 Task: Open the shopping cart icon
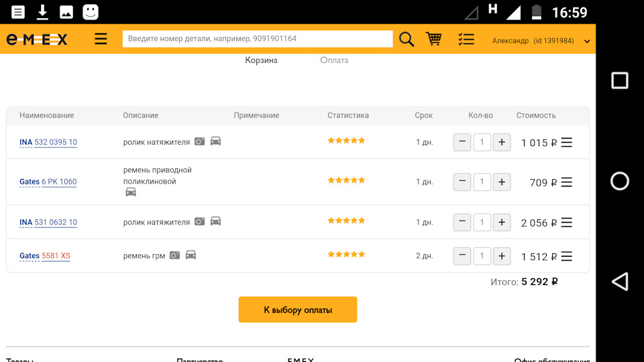click(434, 39)
